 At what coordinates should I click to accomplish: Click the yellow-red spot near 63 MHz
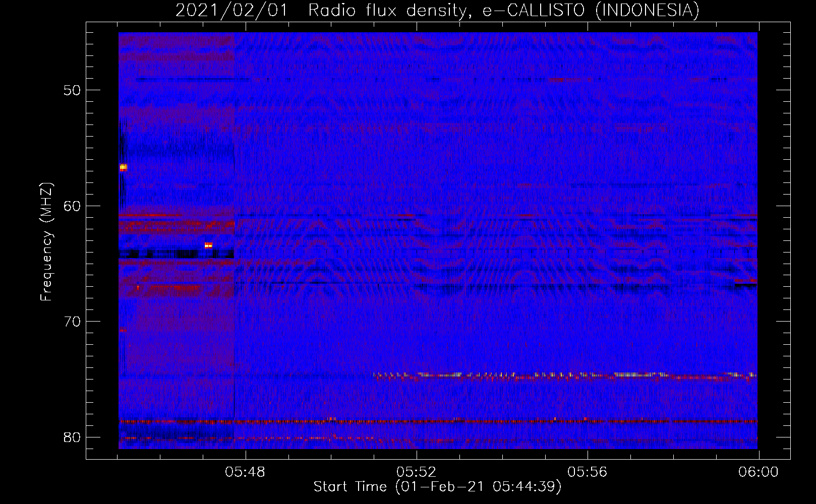[208, 245]
